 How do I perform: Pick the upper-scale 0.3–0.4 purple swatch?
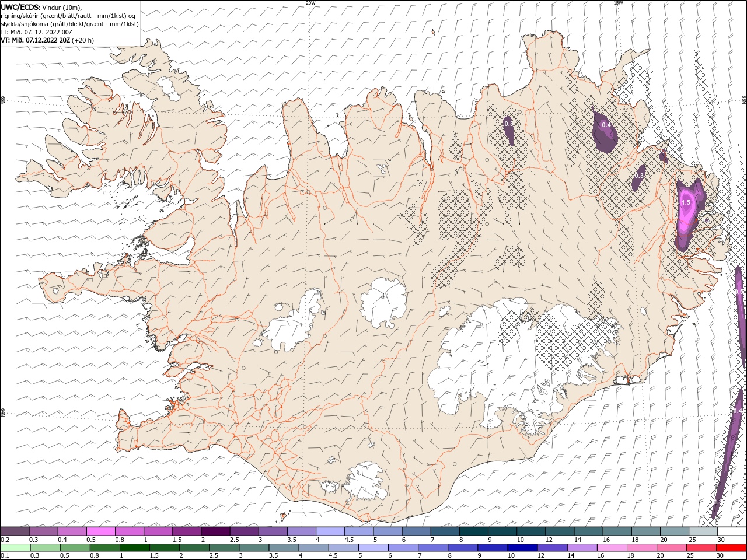point(43,531)
